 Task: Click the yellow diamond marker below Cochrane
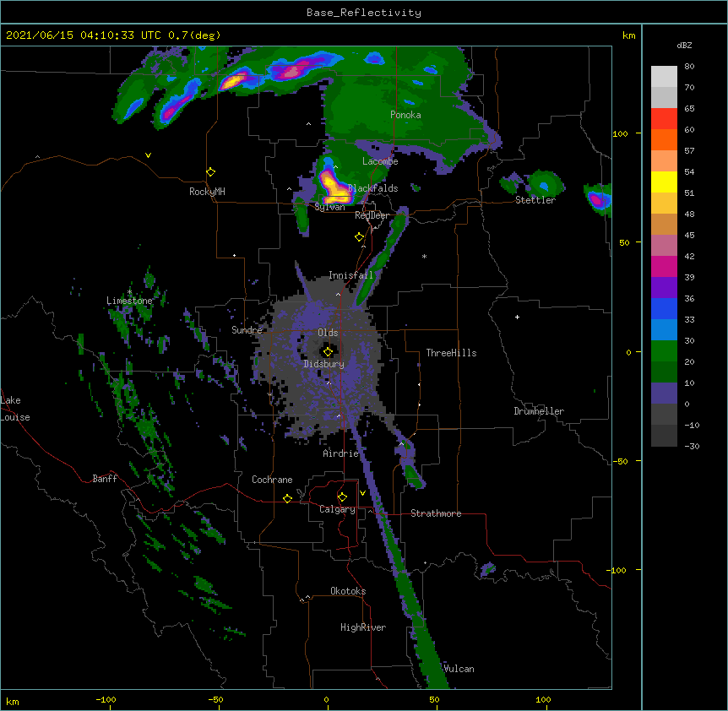pos(287,498)
